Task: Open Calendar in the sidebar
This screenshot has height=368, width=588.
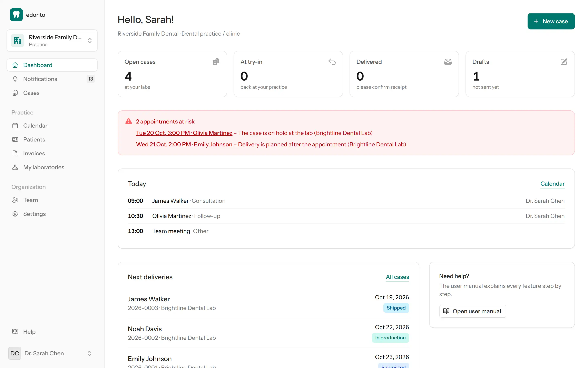Action: tap(52, 126)
